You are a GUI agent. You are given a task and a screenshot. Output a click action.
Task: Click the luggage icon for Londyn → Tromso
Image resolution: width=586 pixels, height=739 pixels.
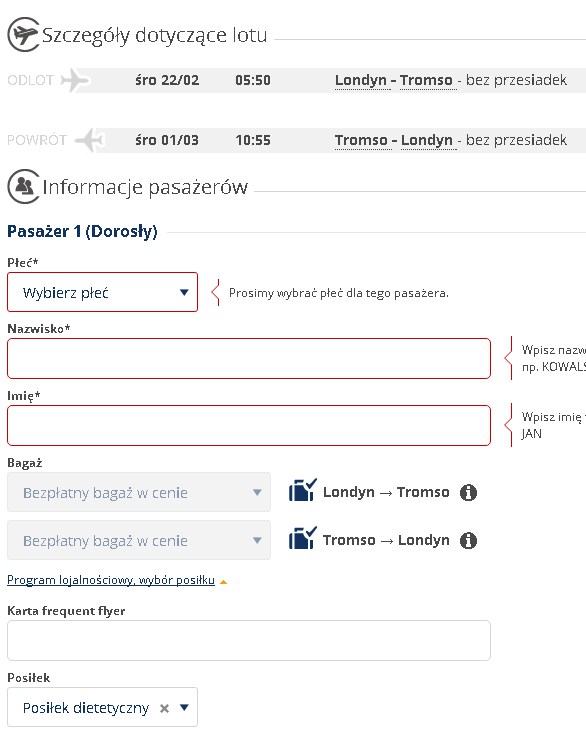click(303, 490)
